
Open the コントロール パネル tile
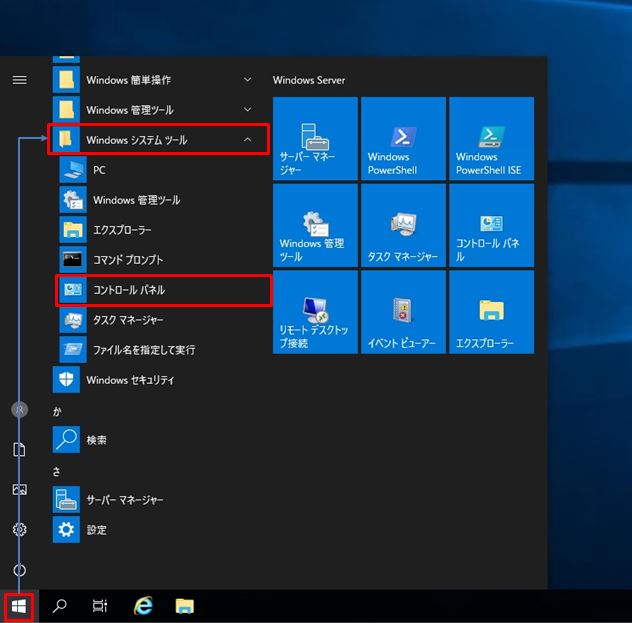pyautogui.click(x=492, y=225)
